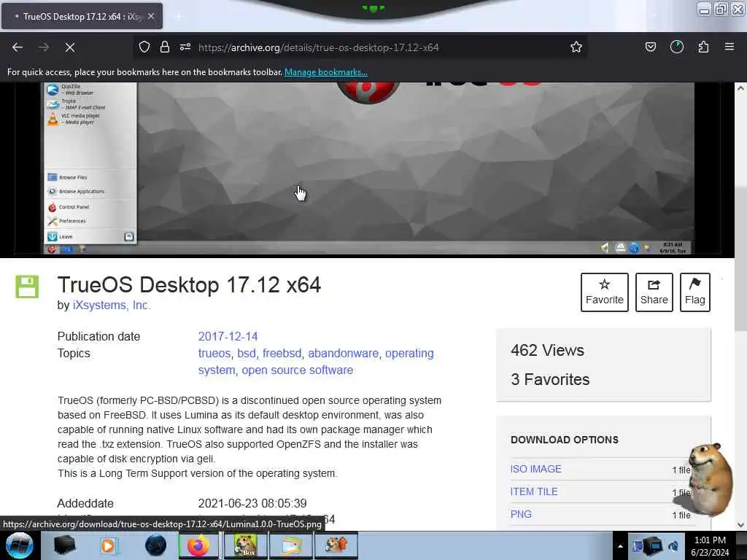Download the ITEM TILE option
The image size is (747, 560).
tap(533, 491)
